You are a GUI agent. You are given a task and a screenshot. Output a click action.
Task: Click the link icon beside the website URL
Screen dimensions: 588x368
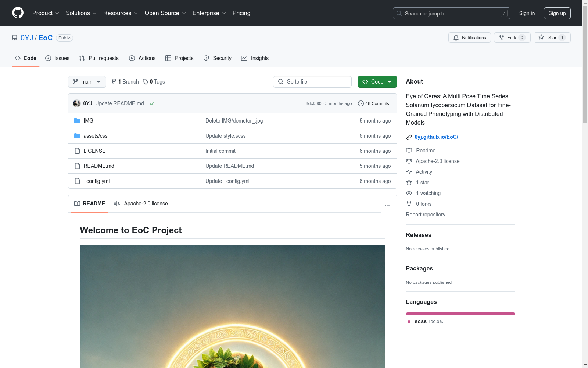click(409, 137)
